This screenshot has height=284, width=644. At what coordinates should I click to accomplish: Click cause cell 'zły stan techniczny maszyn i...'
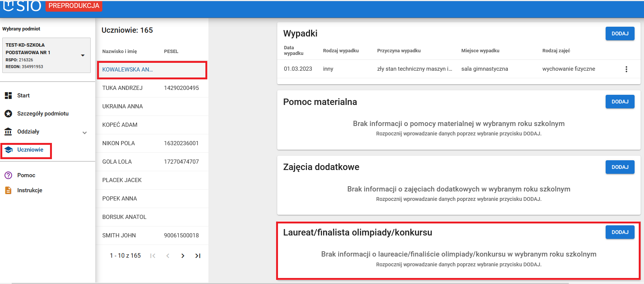pos(415,69)
